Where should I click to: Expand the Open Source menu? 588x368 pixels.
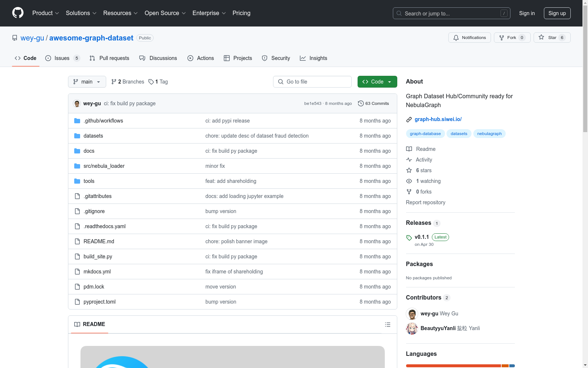point(165,13)
